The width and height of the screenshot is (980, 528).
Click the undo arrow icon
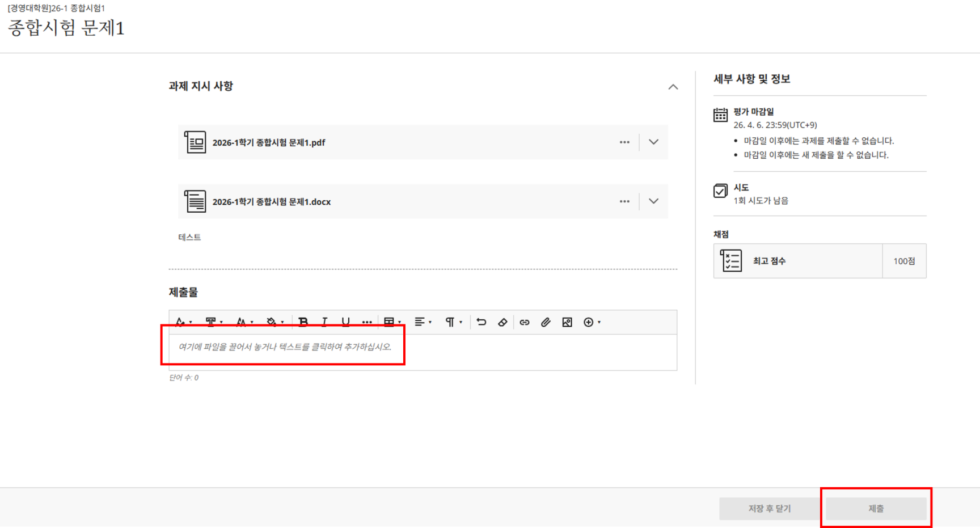pos(481,322)
